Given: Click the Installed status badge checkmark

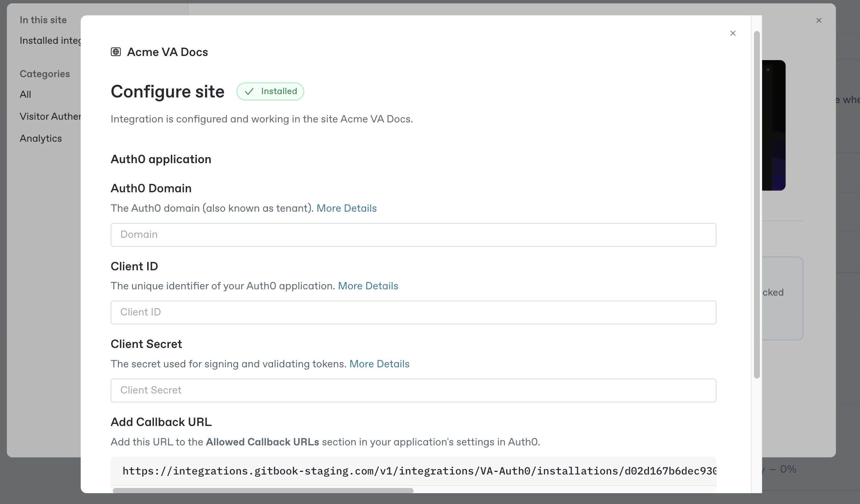Looking at the screenshot, I should (x=249, y=91).
